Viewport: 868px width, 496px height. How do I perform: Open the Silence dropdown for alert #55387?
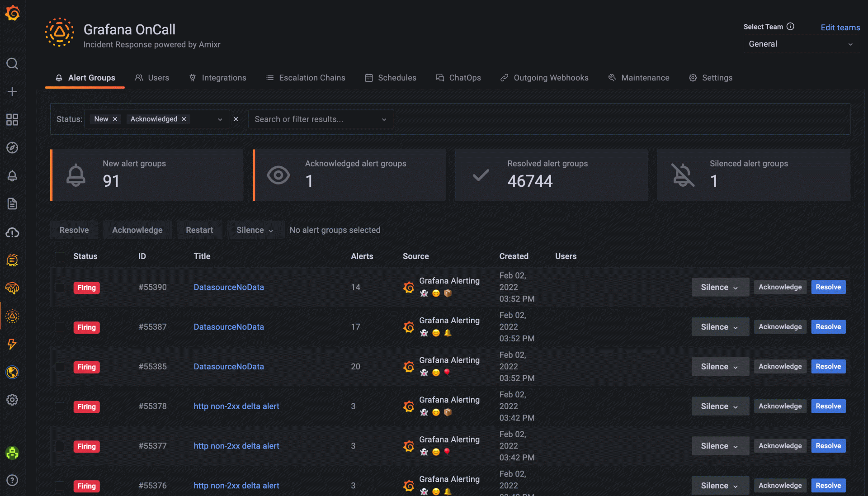[720, 326]
